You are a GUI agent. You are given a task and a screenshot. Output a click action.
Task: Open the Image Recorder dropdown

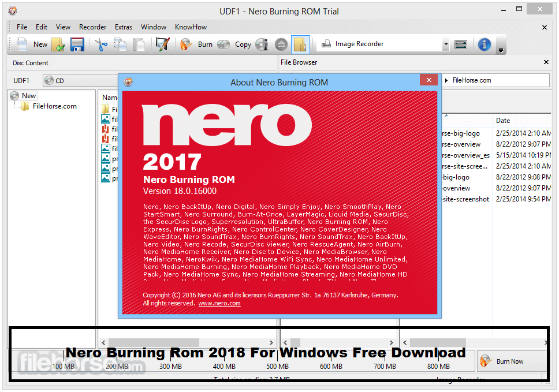tap(446, 44)
